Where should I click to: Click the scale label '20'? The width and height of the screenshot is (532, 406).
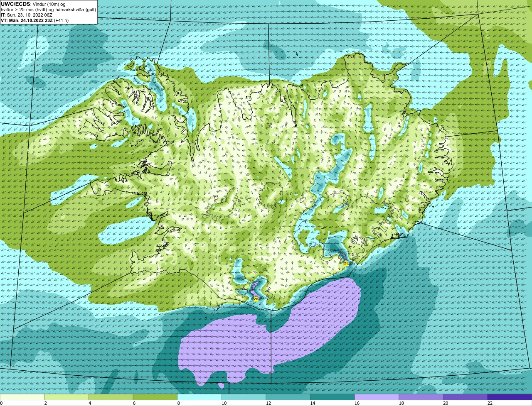click(x=446, y=403)
